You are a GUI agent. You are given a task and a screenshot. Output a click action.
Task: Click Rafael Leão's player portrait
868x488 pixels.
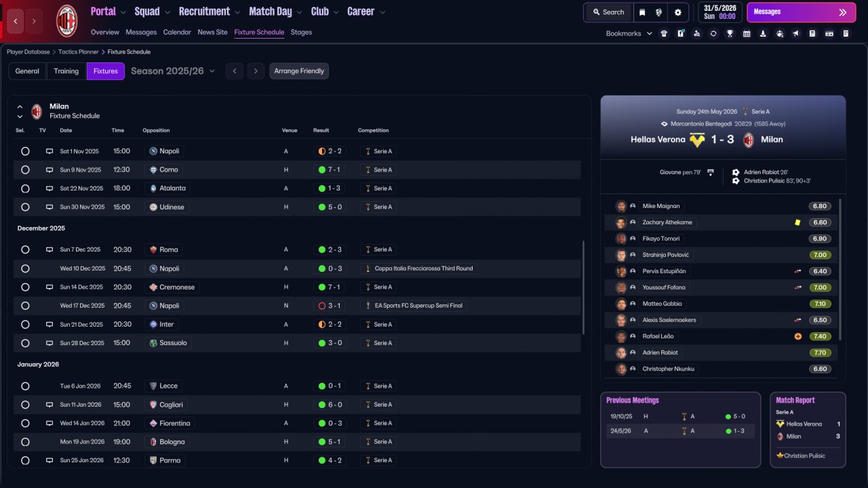620,336
